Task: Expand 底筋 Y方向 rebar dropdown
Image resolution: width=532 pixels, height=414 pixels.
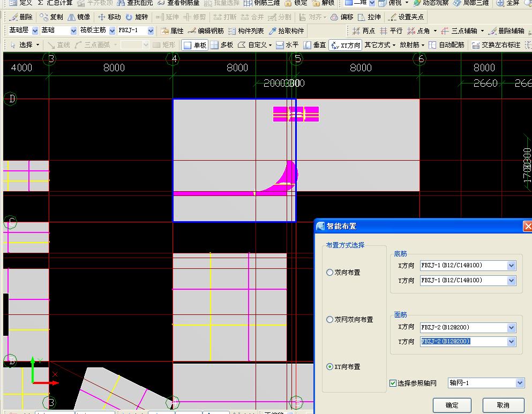Action: click(x=512, y=281)
